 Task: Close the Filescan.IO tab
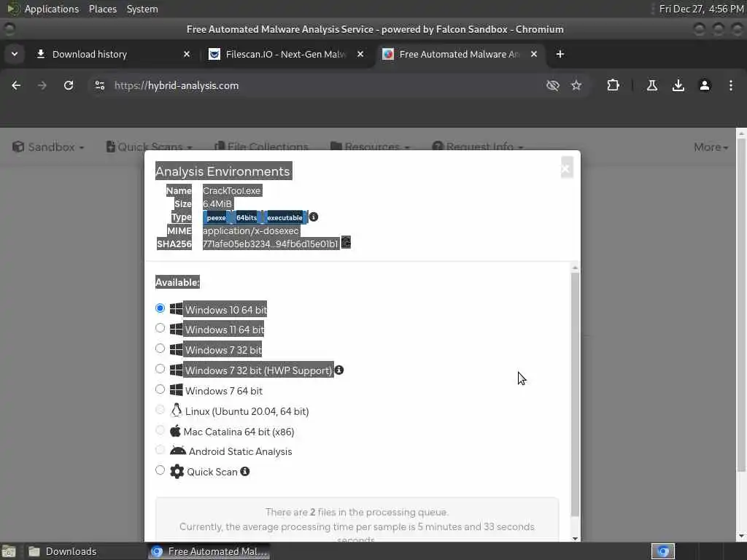pos(360,54)
